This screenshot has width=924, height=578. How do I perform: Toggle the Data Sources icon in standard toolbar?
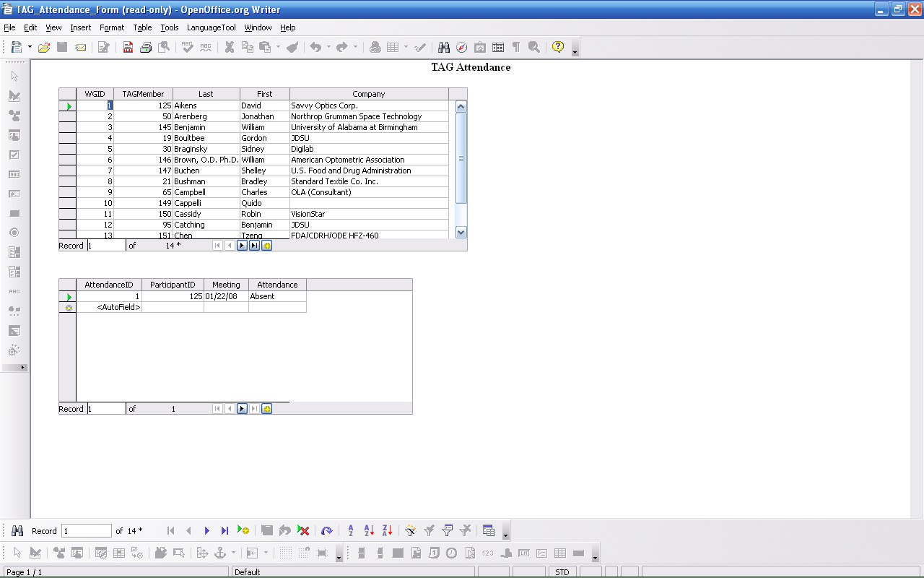pos(498,47)
